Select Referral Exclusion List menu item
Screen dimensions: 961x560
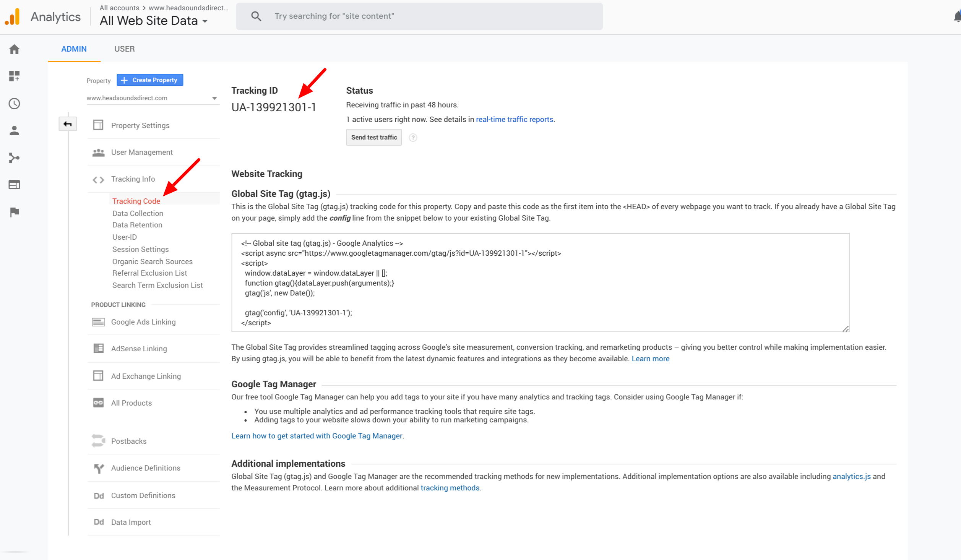click(x=149, y=273)
